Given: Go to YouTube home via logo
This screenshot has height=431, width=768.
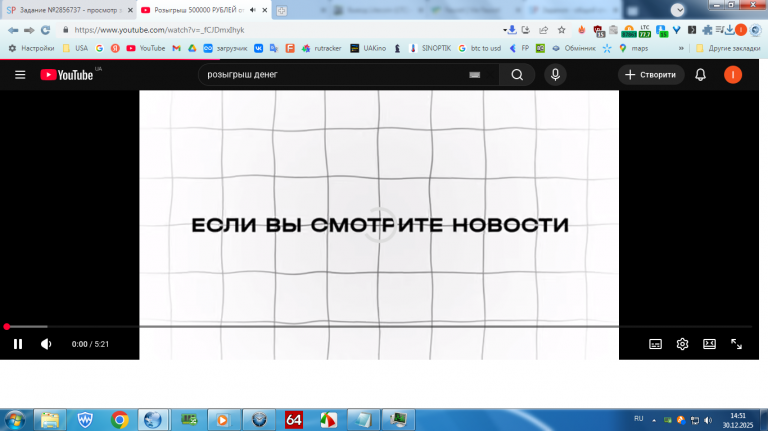Looking at the screenshot, I should pyautogui.click(x=67, y=75).
